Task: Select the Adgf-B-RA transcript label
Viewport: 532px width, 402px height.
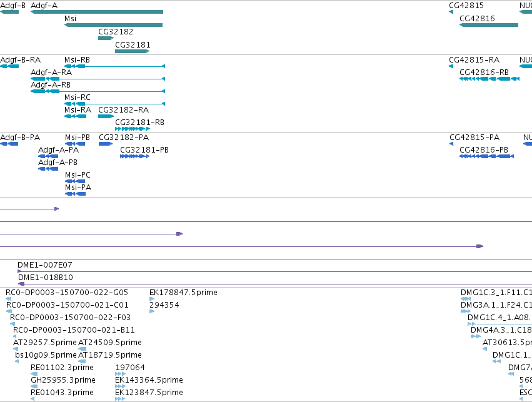Action: [x=21, y=60]
